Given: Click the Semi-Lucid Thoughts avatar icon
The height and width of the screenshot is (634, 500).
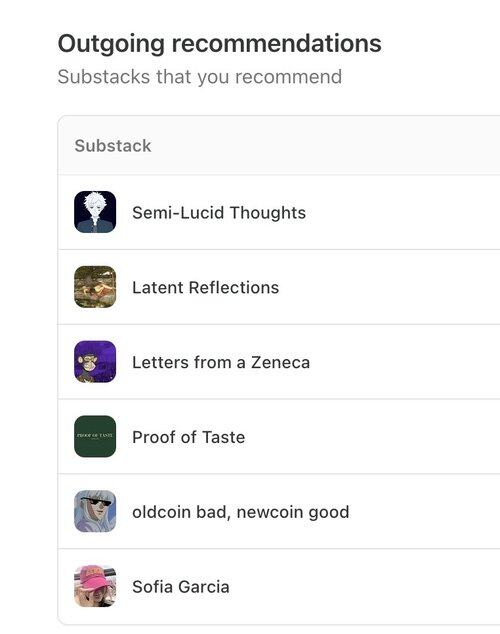Looking at the screenshot, I should point(95,212).
